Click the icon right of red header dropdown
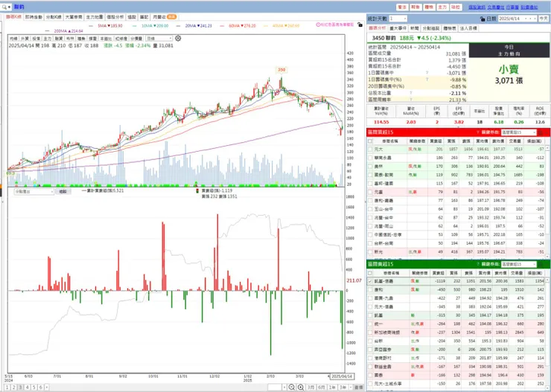551x392 pixels. pos(541,132)
